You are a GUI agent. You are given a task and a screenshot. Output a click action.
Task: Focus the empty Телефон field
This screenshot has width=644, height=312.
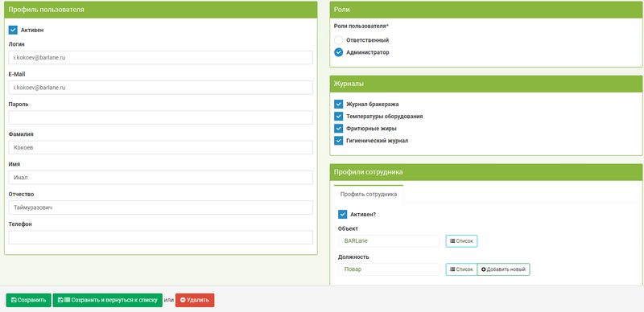point(160,237)
